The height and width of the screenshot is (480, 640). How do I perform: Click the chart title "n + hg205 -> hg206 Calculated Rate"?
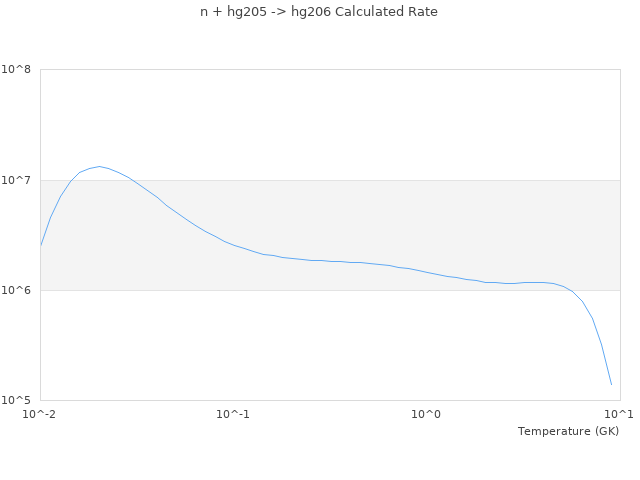point(319,12)
